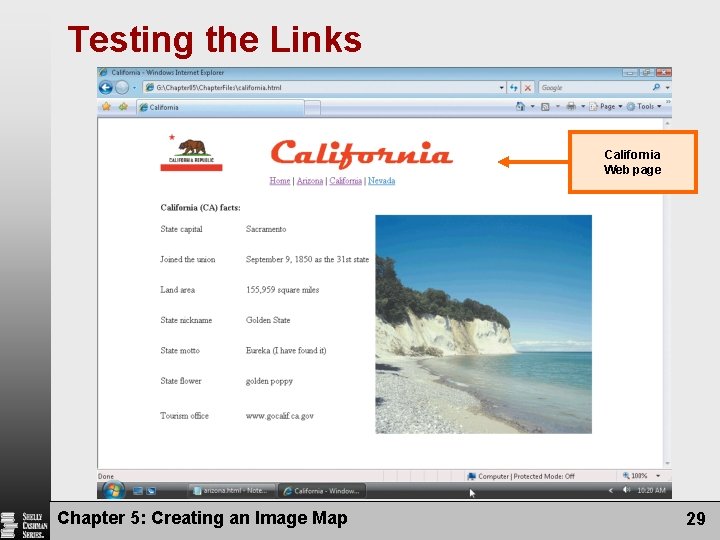Switch to arizona.html Notepad taskbar button

[x=231, y=490]
